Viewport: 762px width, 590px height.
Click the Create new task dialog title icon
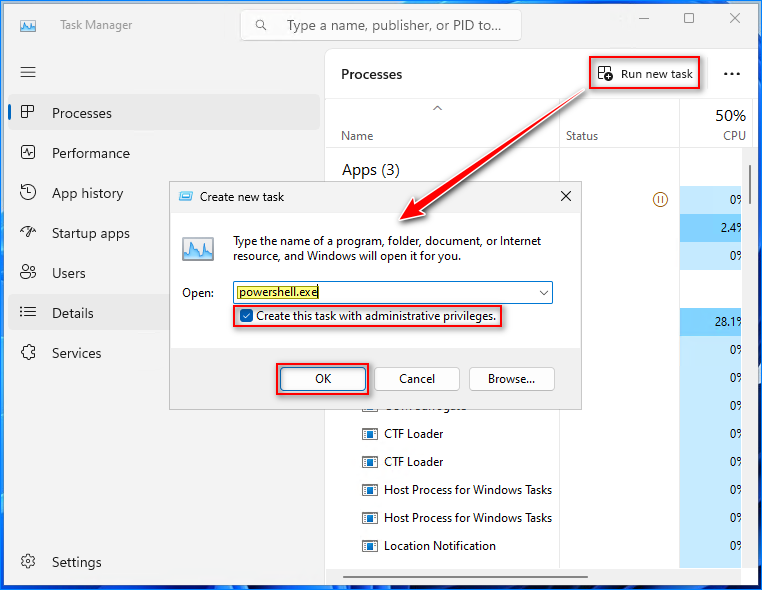point(186,196)
